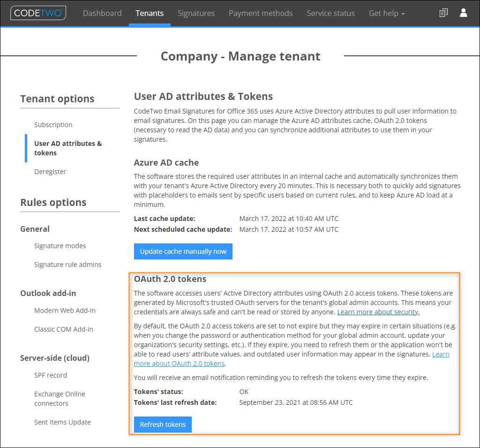Open the documents icon in header
Screen dimensions: 480x448
tap(443, 13)
